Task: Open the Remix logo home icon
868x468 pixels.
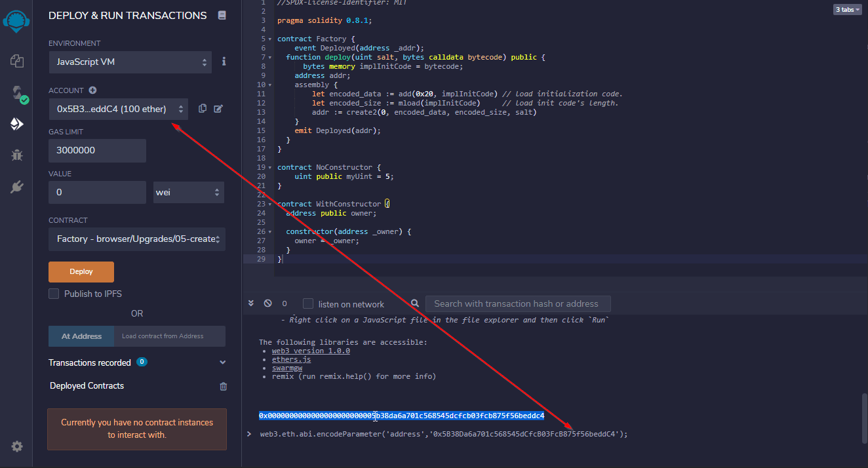Action: click(16, 22)
